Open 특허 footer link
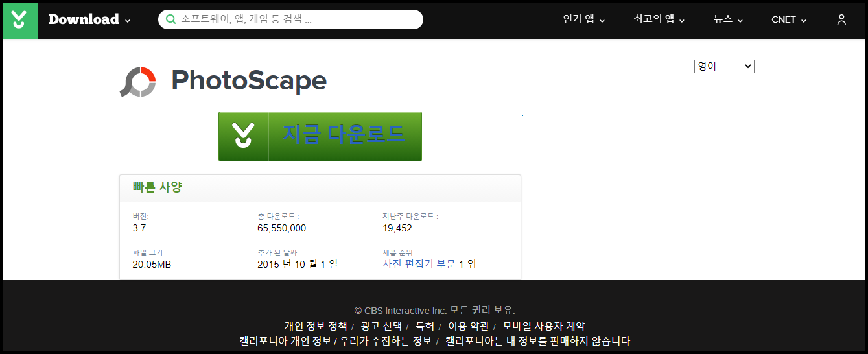868x354 pixels. [425, 326]
